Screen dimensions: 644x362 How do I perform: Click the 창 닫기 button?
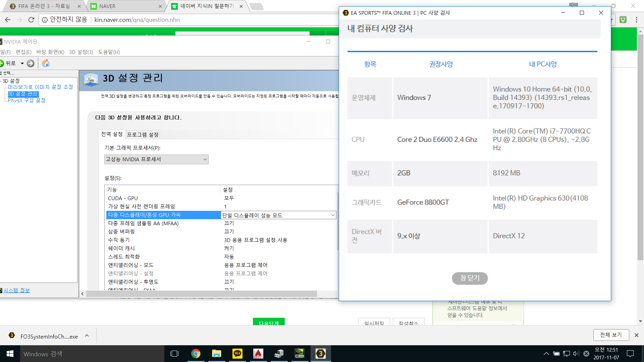pos(470,278)
